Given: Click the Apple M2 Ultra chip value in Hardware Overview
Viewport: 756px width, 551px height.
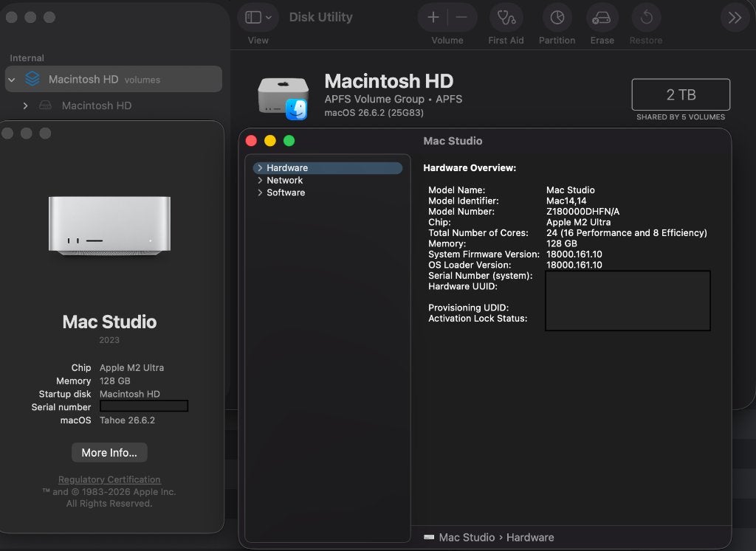Looking at the screenshot, I should [x=579, y=222].
